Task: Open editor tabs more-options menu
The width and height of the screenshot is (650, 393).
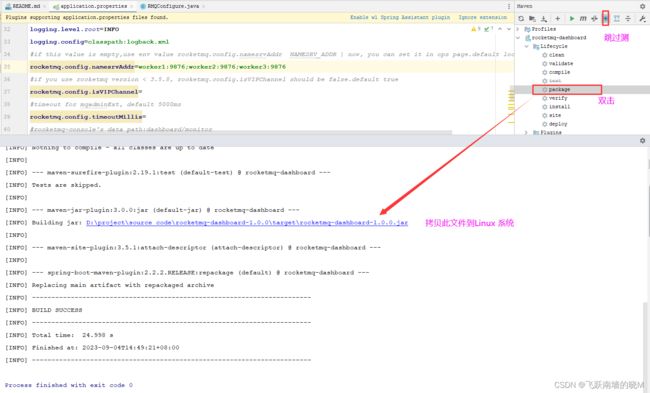Action: pos(509,6)
